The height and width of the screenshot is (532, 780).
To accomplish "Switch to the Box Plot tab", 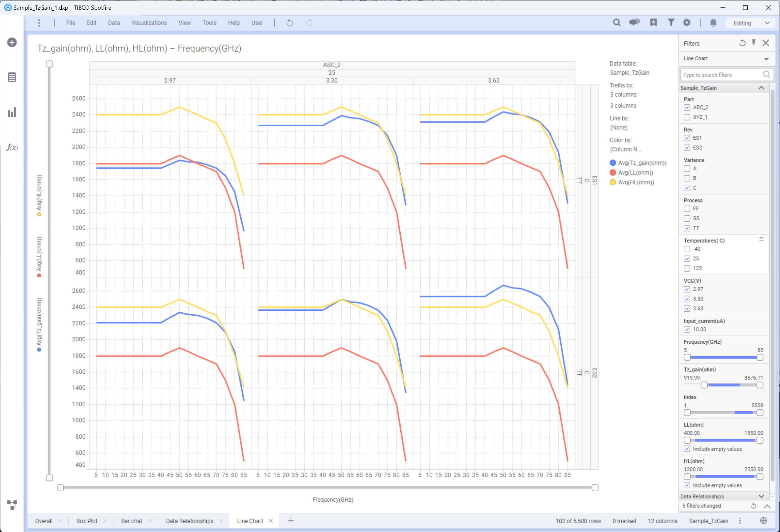I will (87, 521).
